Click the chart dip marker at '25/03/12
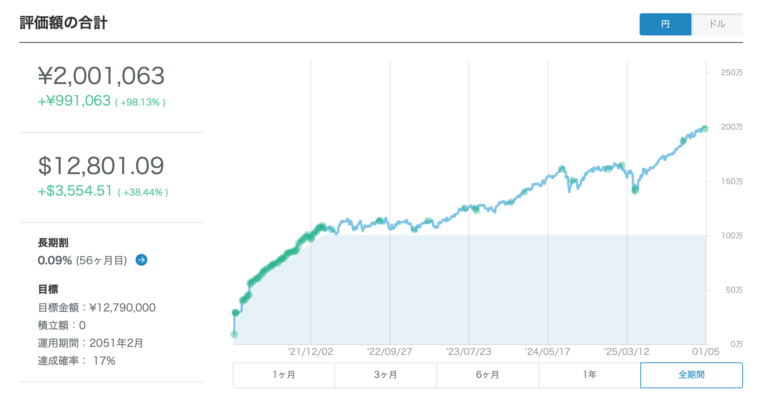 pos(635,189)
